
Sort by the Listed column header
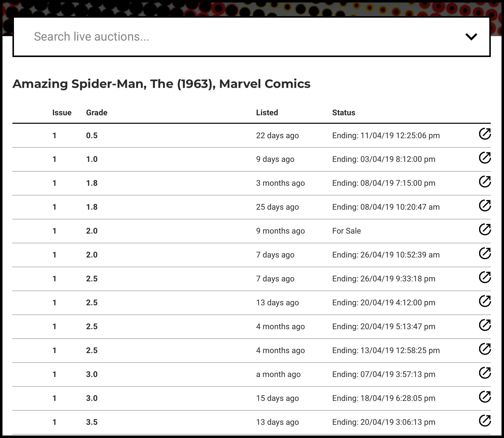pos(267,113)
